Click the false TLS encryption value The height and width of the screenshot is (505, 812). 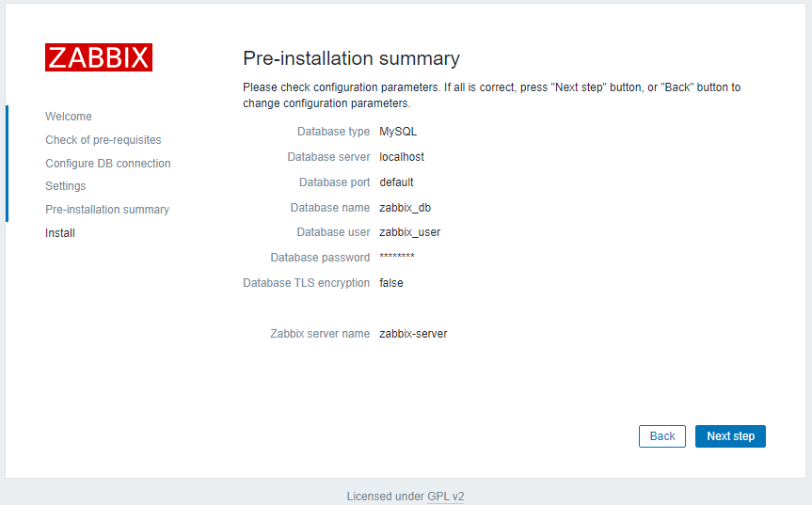(391, 283)
